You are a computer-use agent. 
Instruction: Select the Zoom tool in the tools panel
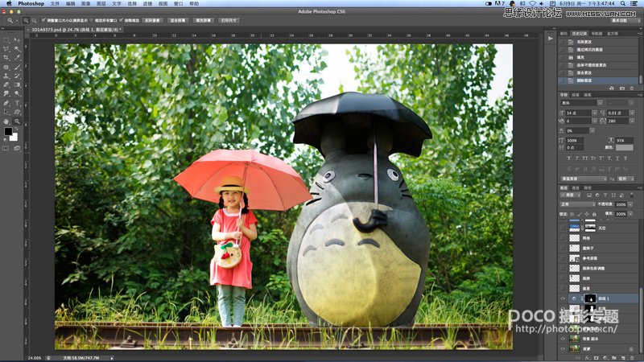[17, 121]
